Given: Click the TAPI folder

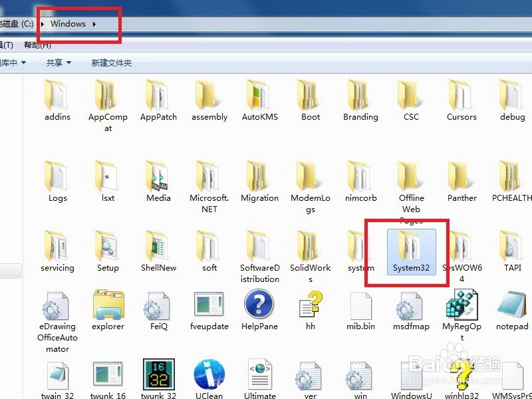Looking at the screenshot, I should click(512, 251).
